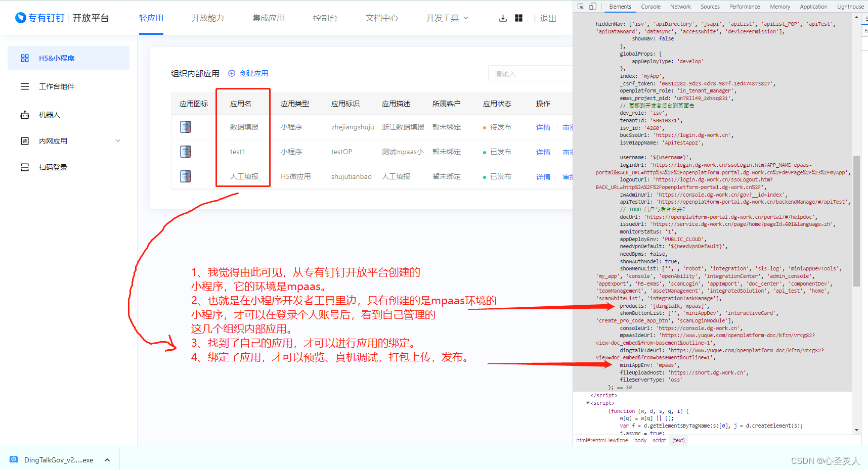Open the download icon in the top bar
The height and width of the screenshot is (470, 868).
tap(503, 18)
